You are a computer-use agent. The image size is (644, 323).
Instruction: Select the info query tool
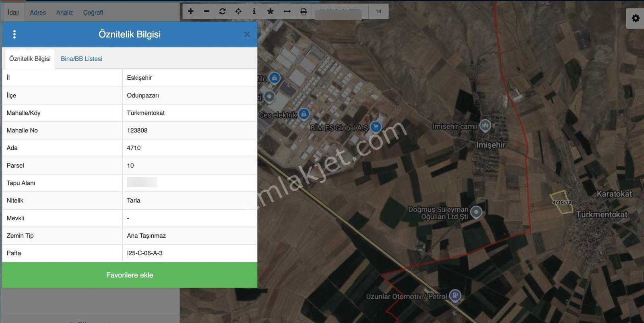[254, 11]
